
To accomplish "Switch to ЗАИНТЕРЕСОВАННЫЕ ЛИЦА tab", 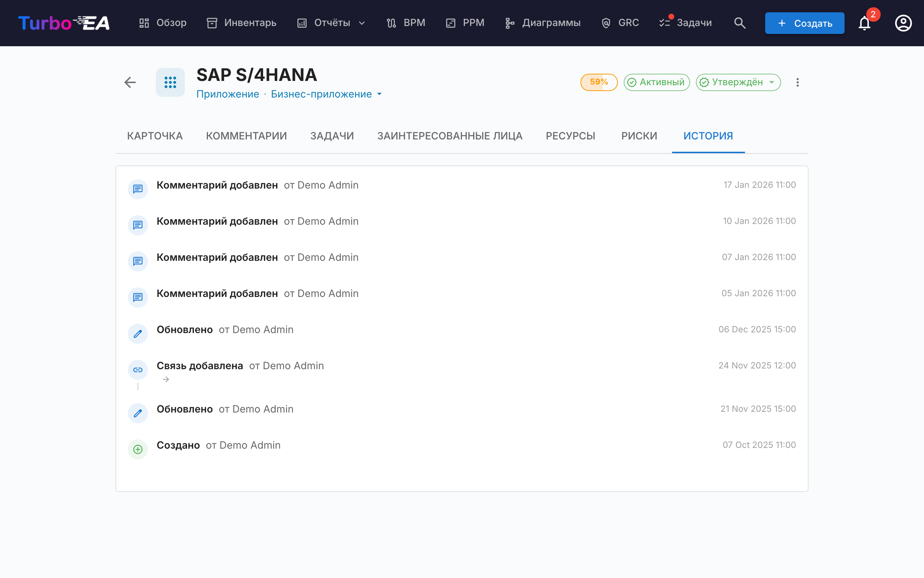I will (449, 136).
